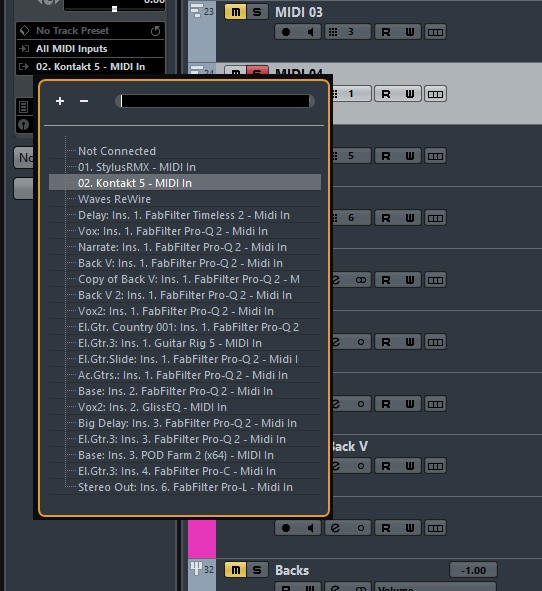Toggle Write automation on MIDI 03
This screenshot has height=591, width=542.
tap(410, 32)
